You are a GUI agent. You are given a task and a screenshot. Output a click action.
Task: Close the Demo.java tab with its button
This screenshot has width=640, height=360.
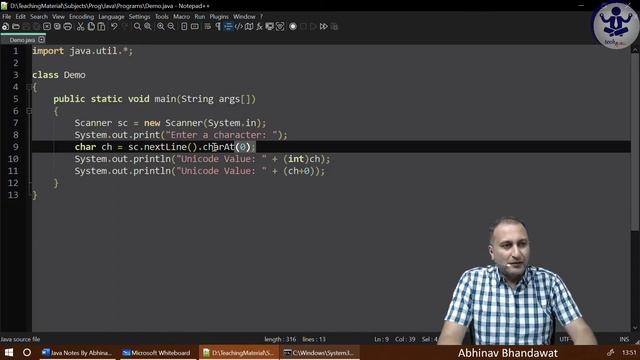click(41, 40)
